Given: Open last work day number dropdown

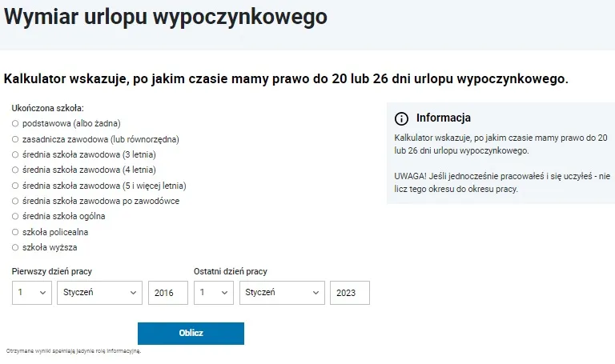Looking at the screenshot, I should click(x=214, y=293).
